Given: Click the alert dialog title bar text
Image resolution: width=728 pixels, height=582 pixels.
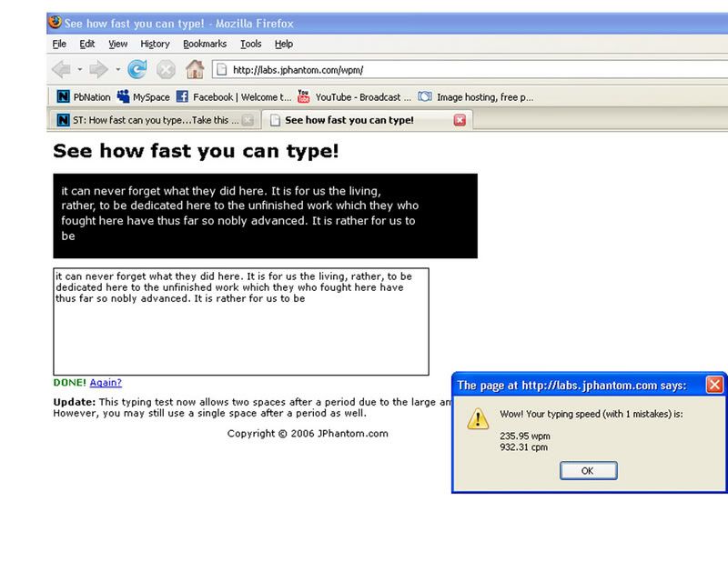Looking at the screenshot, I should pos(571,386).
